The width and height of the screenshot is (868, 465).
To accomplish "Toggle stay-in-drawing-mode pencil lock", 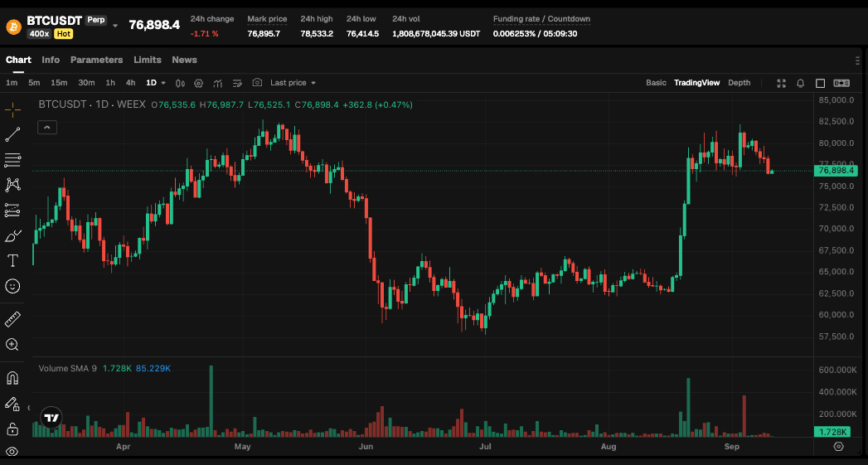I will click(12, 404).
